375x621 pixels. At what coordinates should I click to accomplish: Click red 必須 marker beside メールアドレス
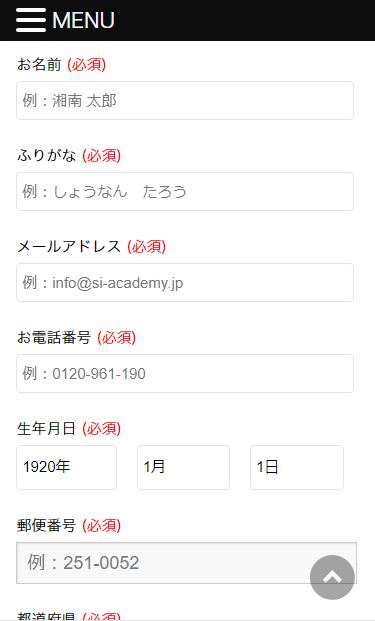click(147, 246)
